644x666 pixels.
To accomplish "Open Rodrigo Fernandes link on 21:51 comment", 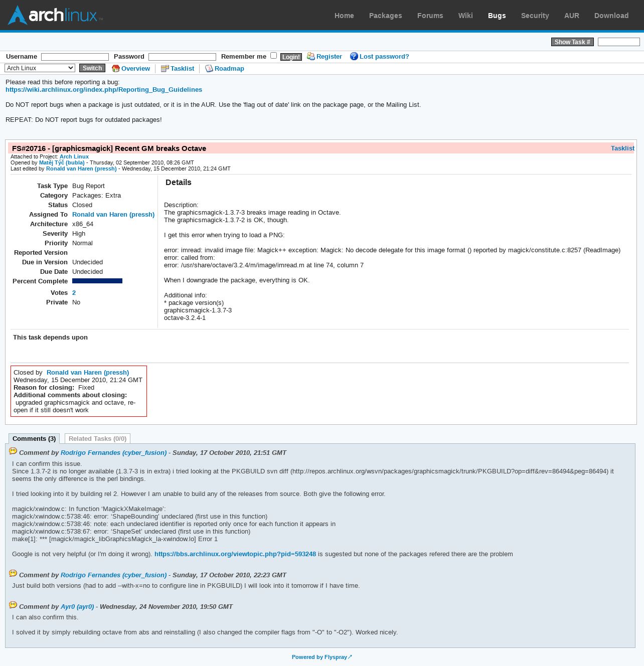I will tap(113, 453).
